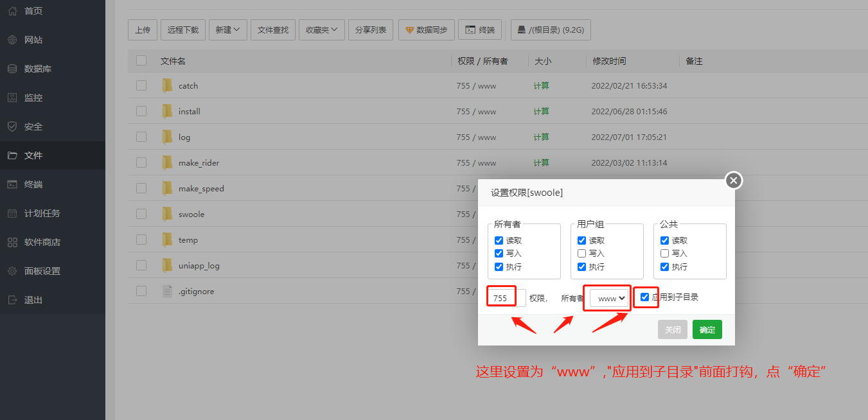Click the green 确定 confirm button
The image size is (868, 420).
707,329
